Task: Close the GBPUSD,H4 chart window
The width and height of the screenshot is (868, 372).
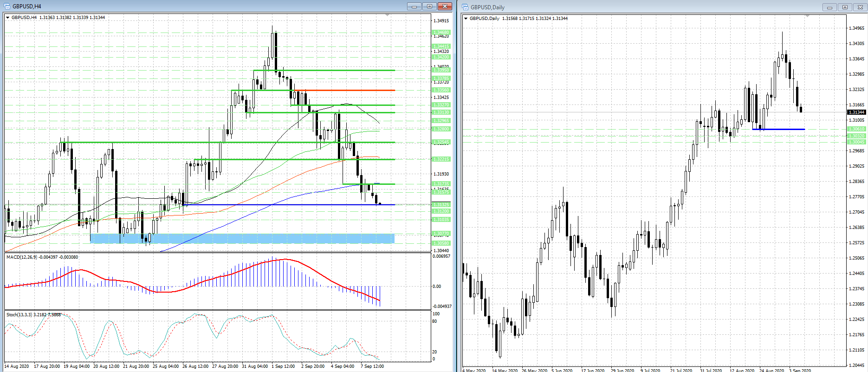Action: click(x=445, y=6)
